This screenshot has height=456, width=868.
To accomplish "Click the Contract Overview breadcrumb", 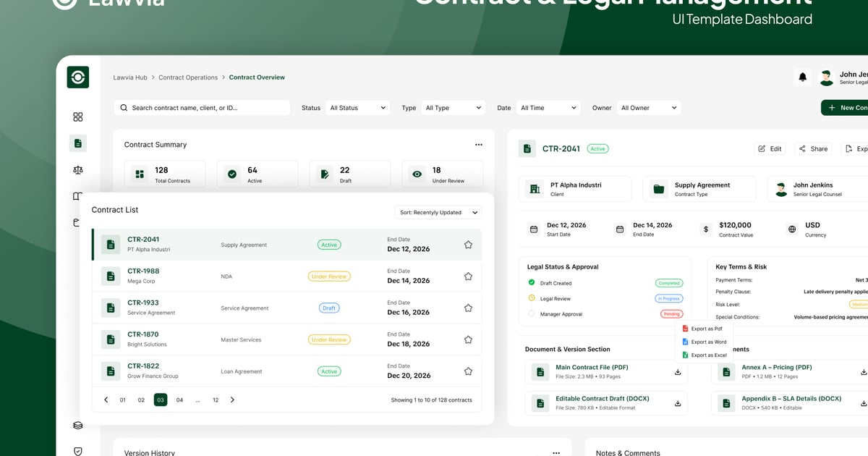I will (257, 77).
